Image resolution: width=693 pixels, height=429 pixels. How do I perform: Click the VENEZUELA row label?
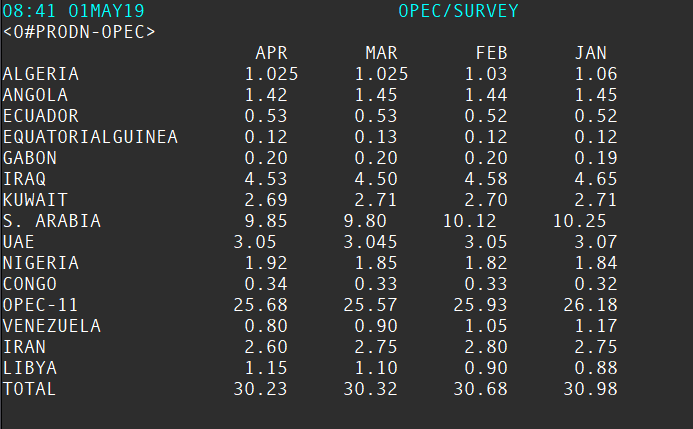[52, 326]
